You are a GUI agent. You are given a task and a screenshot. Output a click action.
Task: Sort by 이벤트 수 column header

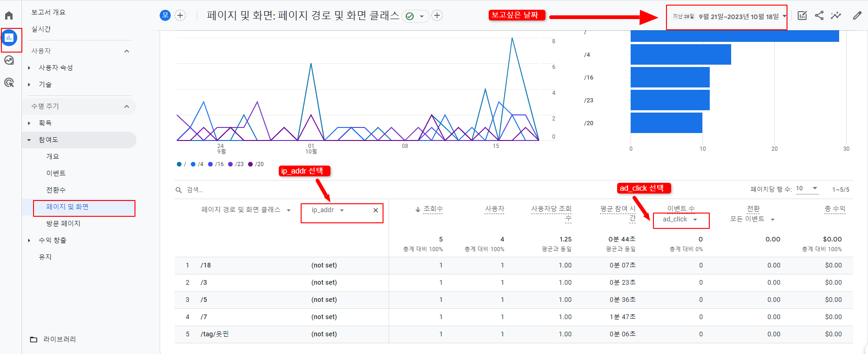681,208
